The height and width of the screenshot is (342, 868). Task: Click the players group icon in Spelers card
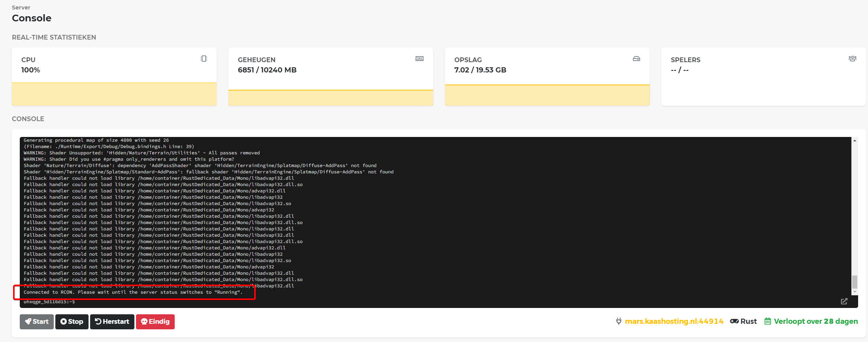[x=852, y=59]
